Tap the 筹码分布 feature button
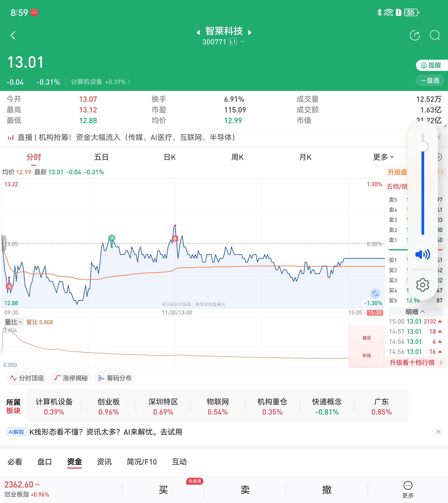The width and height of the screenshot is (448, 503). coord(114,378)
